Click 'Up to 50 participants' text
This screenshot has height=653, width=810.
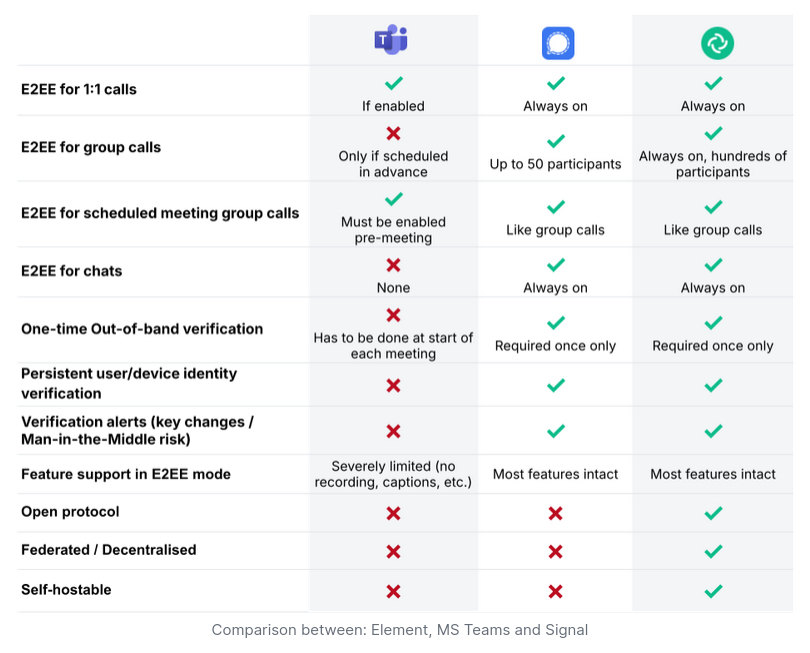[x=555, y=164]
